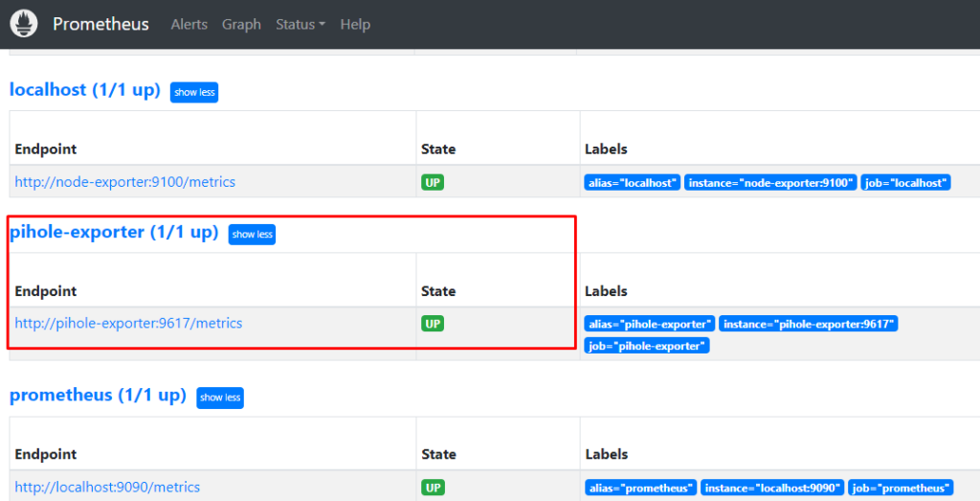Image resolution: width=980 pixels, height=501 pixels.
Task: Go to the Graph page
Action: (x=241, y=24)
